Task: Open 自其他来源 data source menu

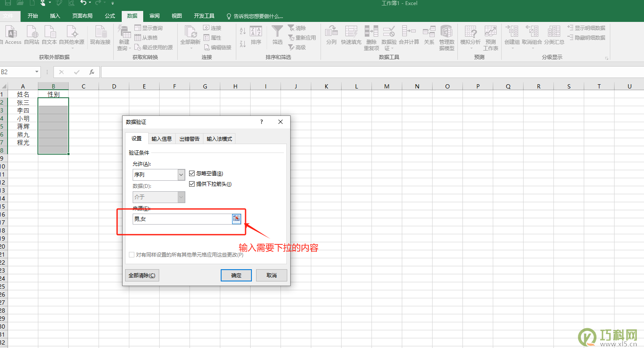Action: pos(72,36)
